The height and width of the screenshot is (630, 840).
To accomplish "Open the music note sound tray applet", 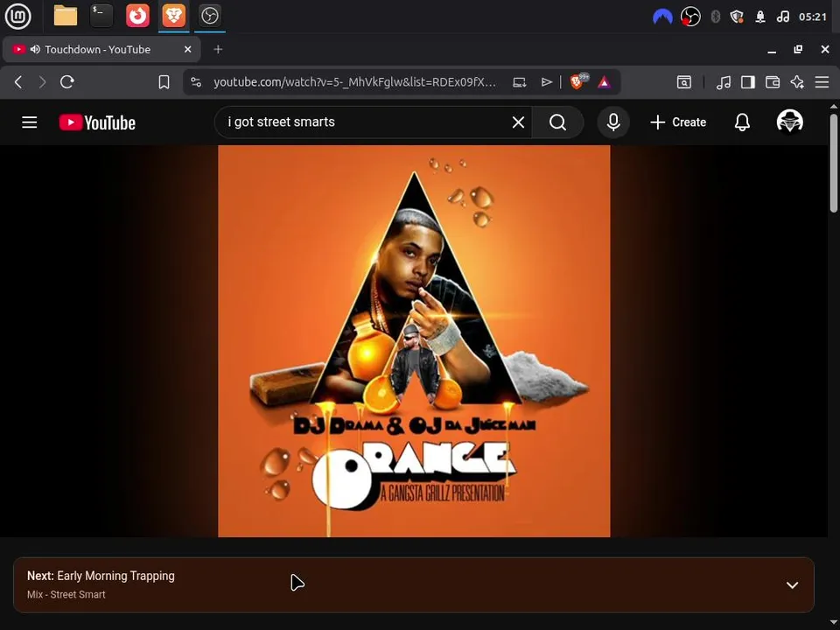I will (782, 17).
